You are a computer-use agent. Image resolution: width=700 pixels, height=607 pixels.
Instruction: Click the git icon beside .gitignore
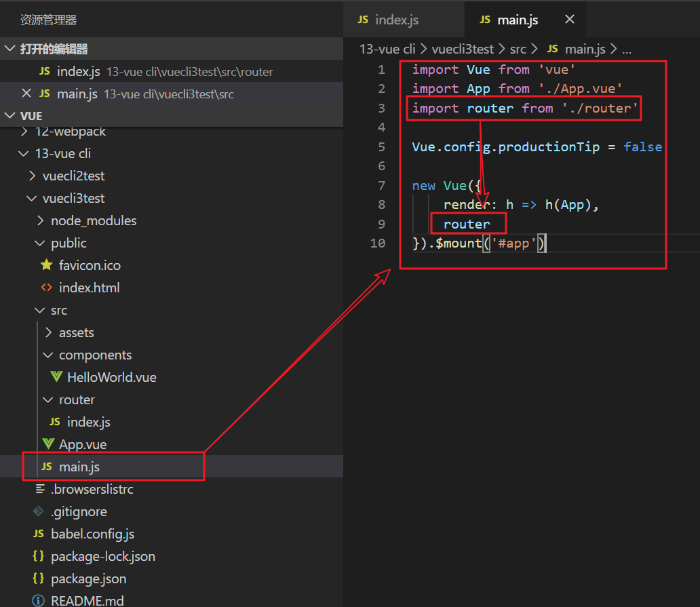39,511
